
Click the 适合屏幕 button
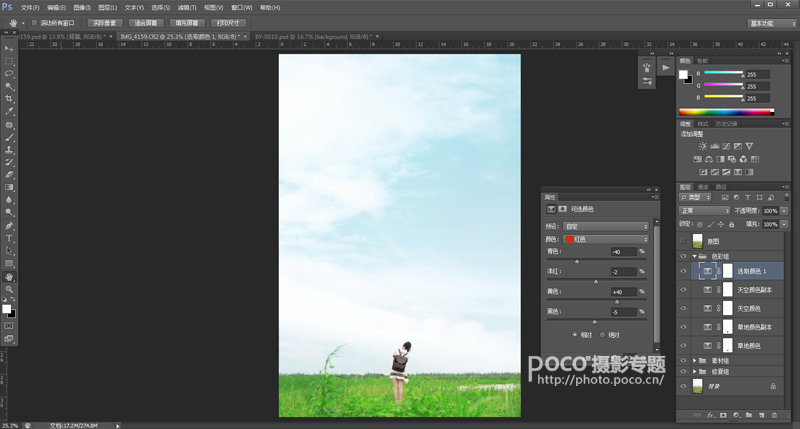(146, 23)
